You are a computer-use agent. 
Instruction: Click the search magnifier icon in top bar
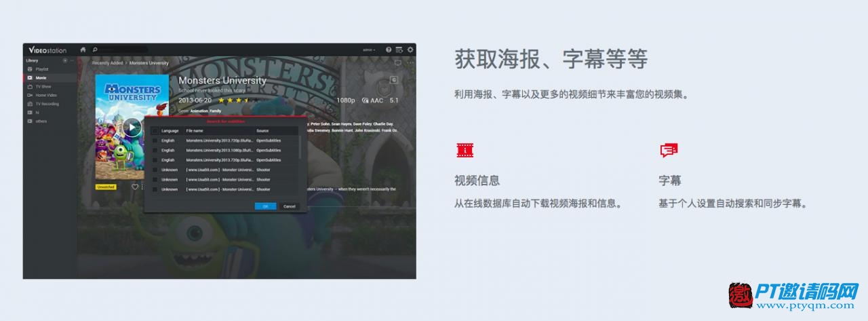(x=95, y=50)
